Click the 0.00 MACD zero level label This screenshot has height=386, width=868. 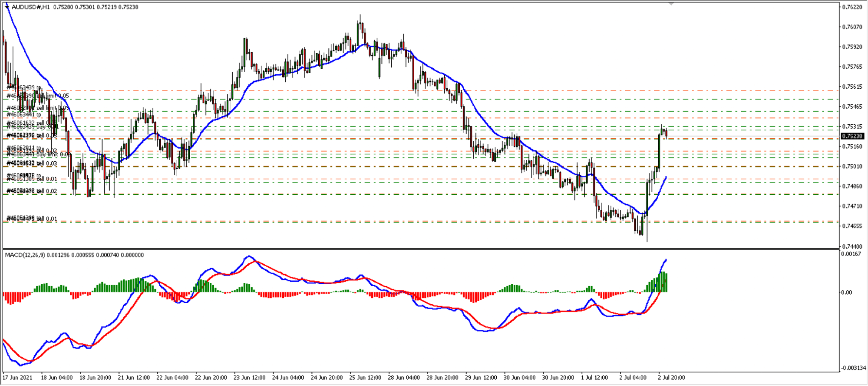847,293
